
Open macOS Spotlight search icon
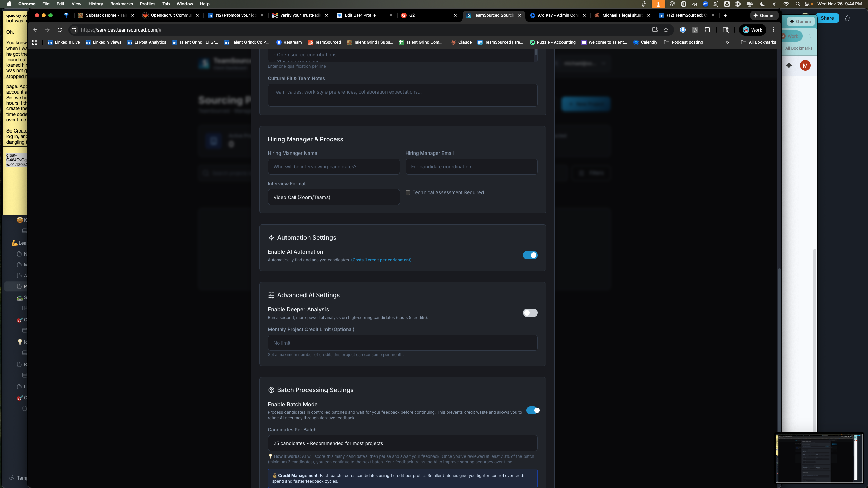click(x=797, y=4)
